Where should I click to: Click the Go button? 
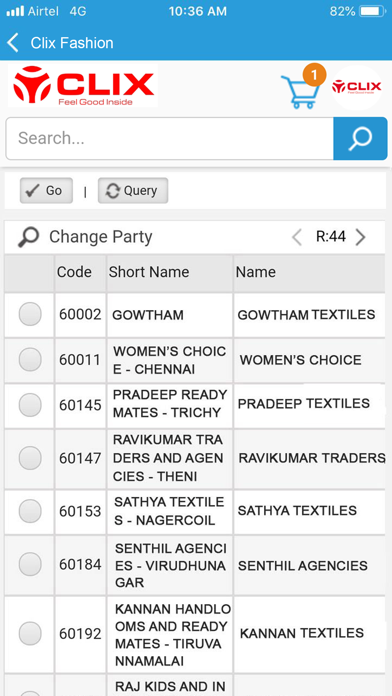(46, 191)
